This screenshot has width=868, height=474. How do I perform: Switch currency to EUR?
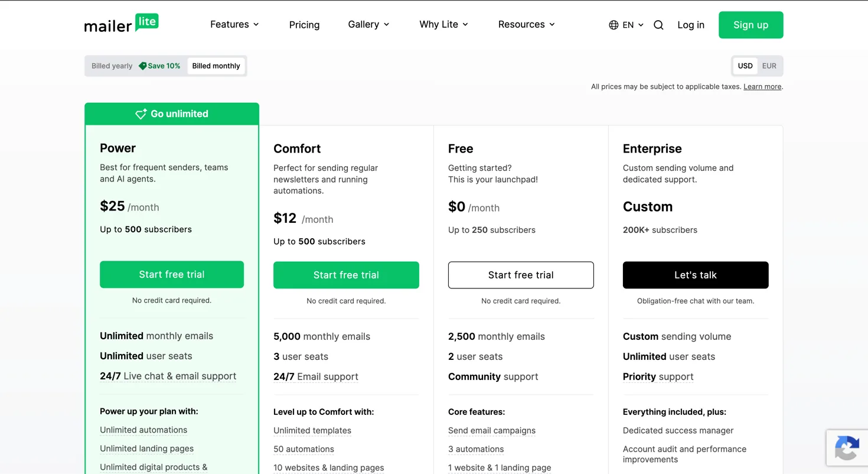[769, 66]
